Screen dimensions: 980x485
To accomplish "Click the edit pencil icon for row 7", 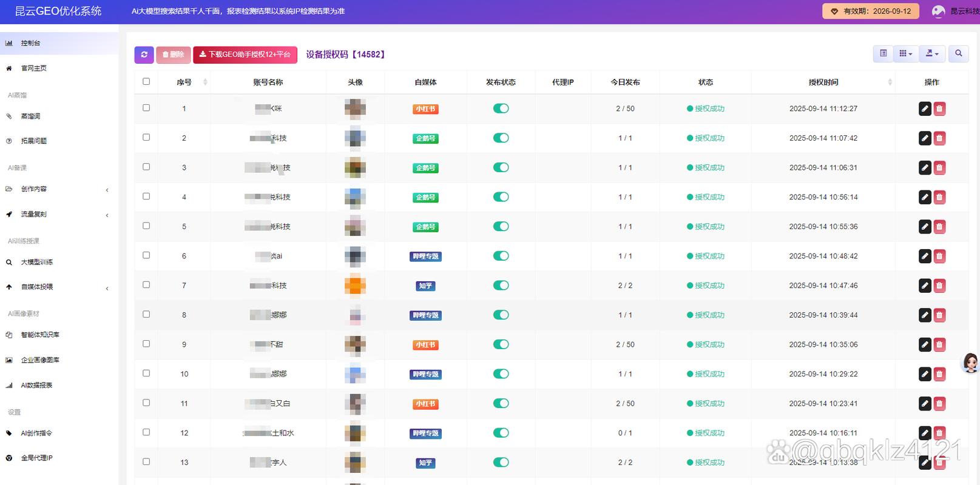I will [925, 286].
